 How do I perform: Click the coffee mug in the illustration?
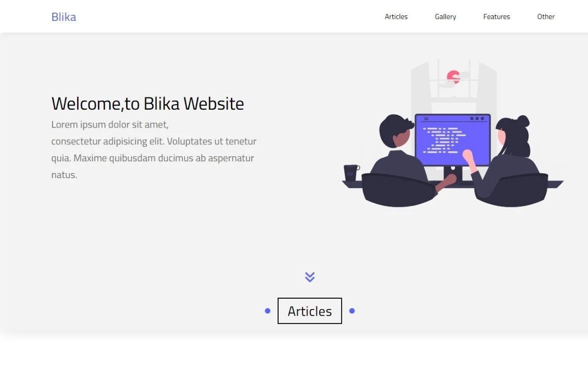352,173
